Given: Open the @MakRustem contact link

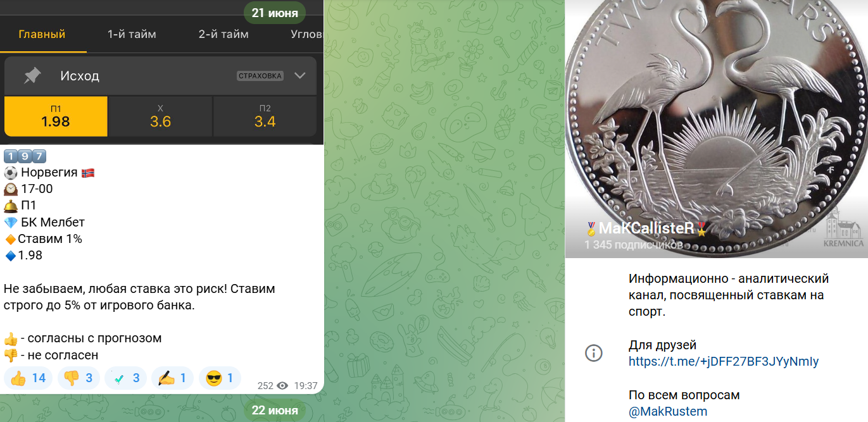Looking at the screenshot, I should (668, 412).
